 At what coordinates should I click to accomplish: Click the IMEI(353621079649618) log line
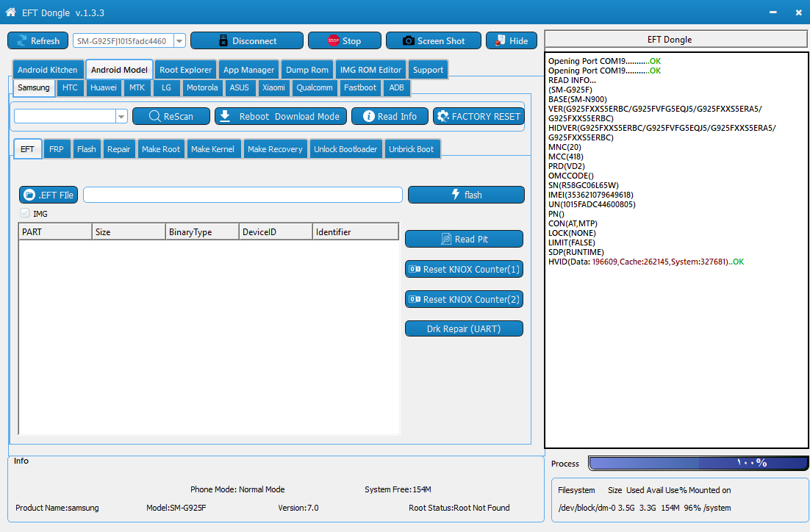tap(591, 195)
